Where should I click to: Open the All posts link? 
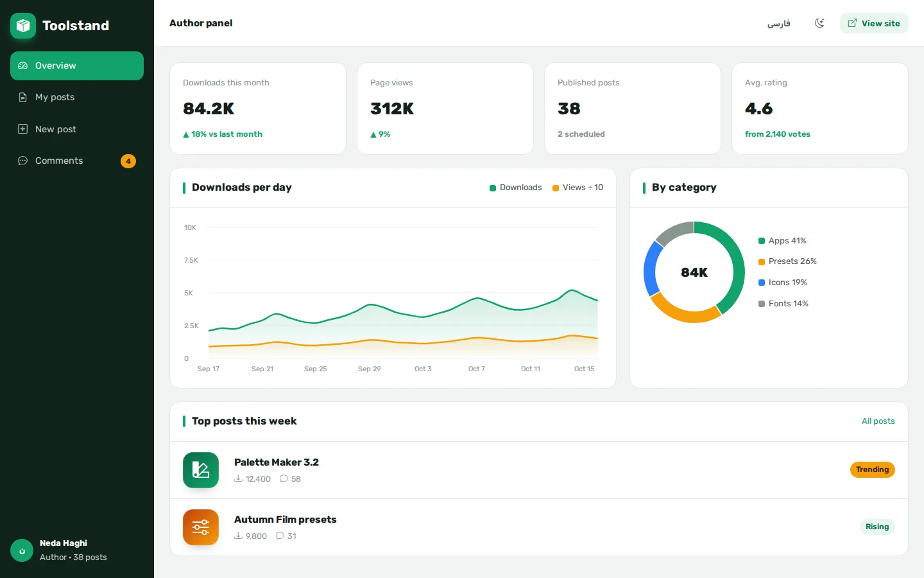pos(878,421)
